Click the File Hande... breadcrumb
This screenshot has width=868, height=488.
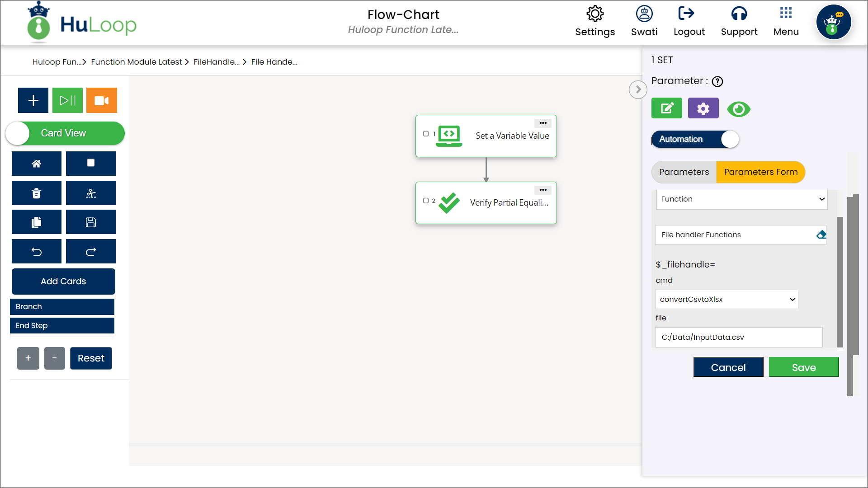[274, 62]
